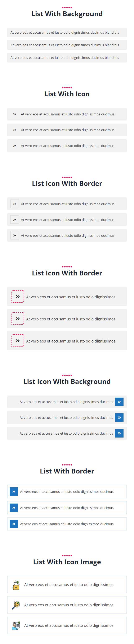Click the text of the last List With Border item
Viewport: 134px width, 644px height.
click(x=67, y=524)
